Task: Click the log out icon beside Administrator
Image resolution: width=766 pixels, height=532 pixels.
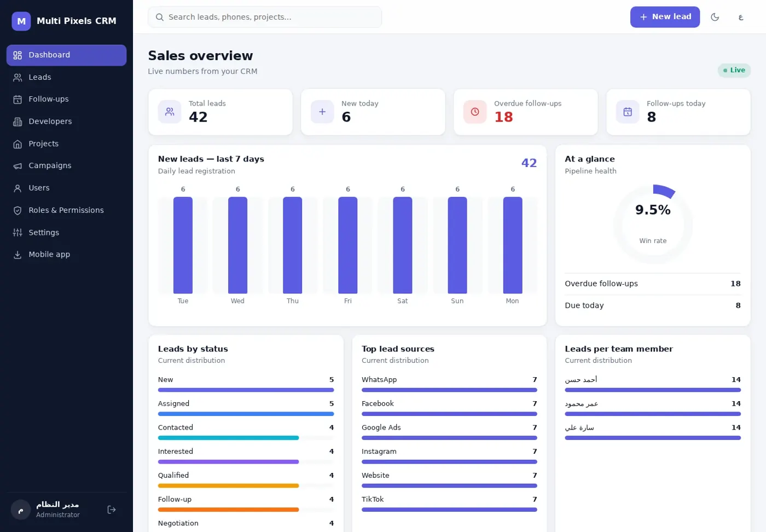Action: pyautogui.click(x=112, y=510)
